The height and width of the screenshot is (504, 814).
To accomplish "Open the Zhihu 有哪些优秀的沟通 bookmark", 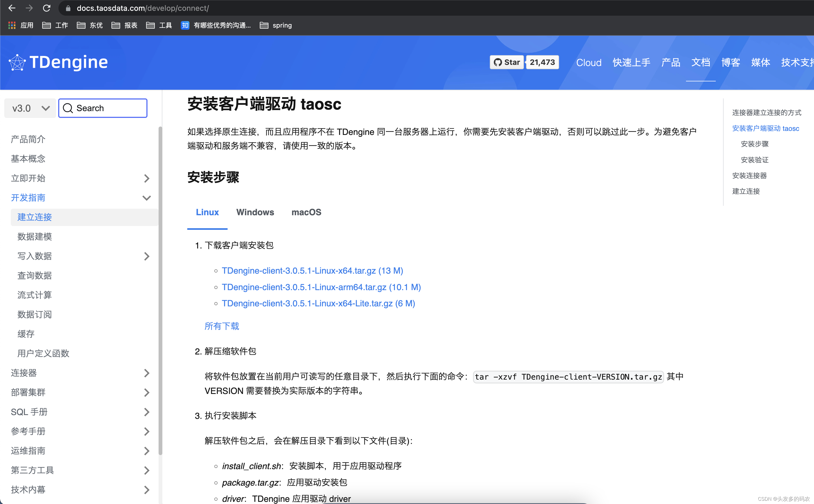I will pyautogui.click(x=215, y=25).
